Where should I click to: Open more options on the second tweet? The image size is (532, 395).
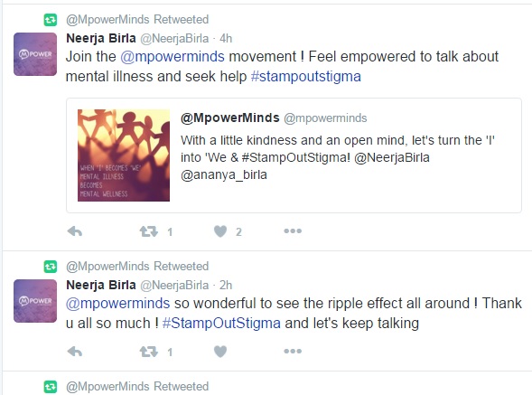point(293,352)
